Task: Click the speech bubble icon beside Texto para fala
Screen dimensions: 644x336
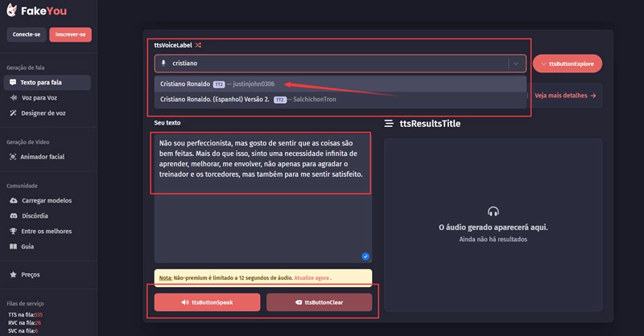Action: (13, 83)
